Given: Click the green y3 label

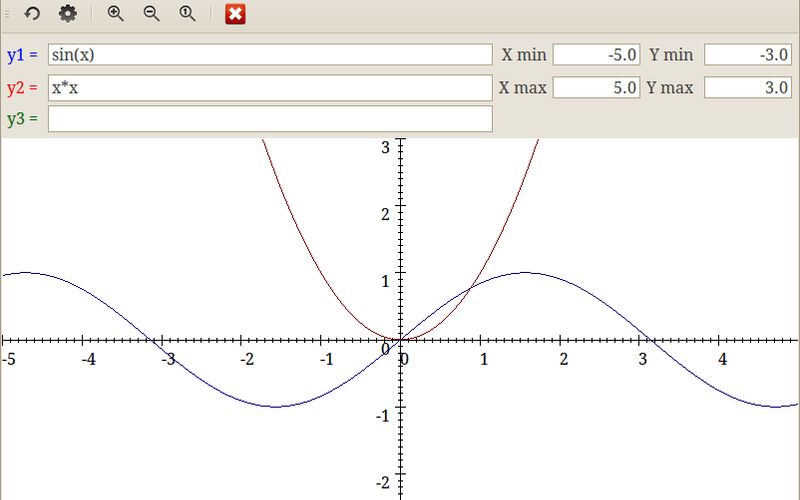Looking at the screenshot, I should [22, 119].
